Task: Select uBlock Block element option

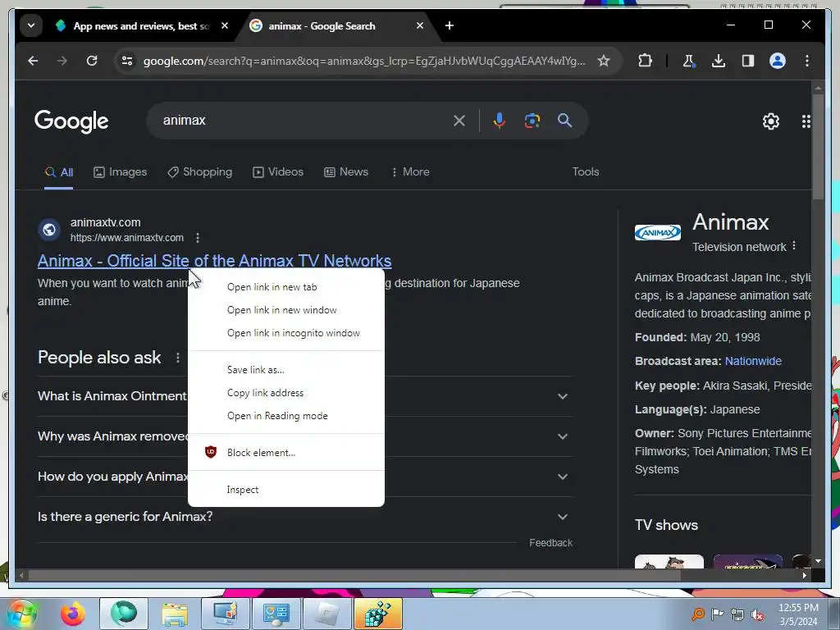Action: [x=286, y=453]
